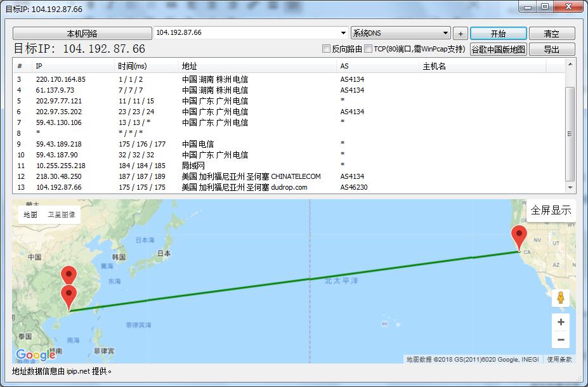Click the + icon beside the DNS selector

click(460, 32)
